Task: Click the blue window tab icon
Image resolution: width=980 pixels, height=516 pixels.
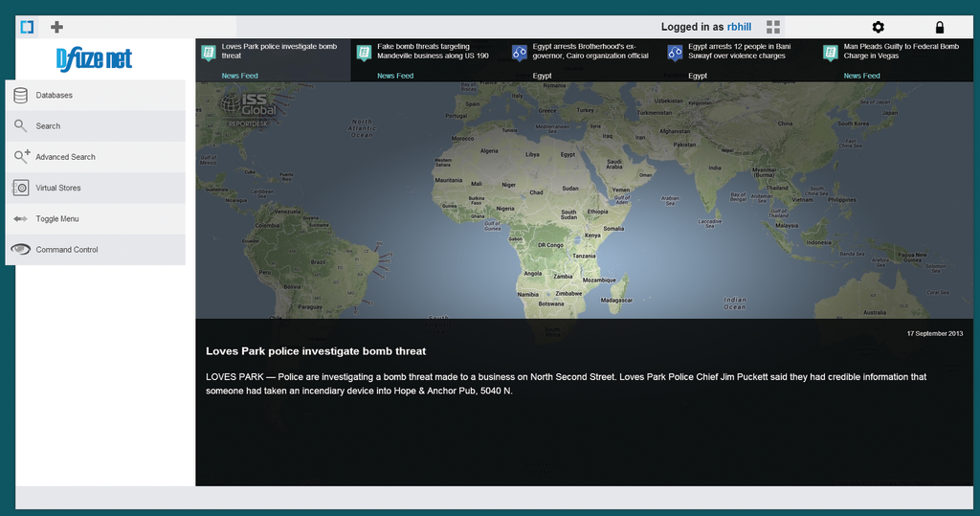Action: pos(27,27)
